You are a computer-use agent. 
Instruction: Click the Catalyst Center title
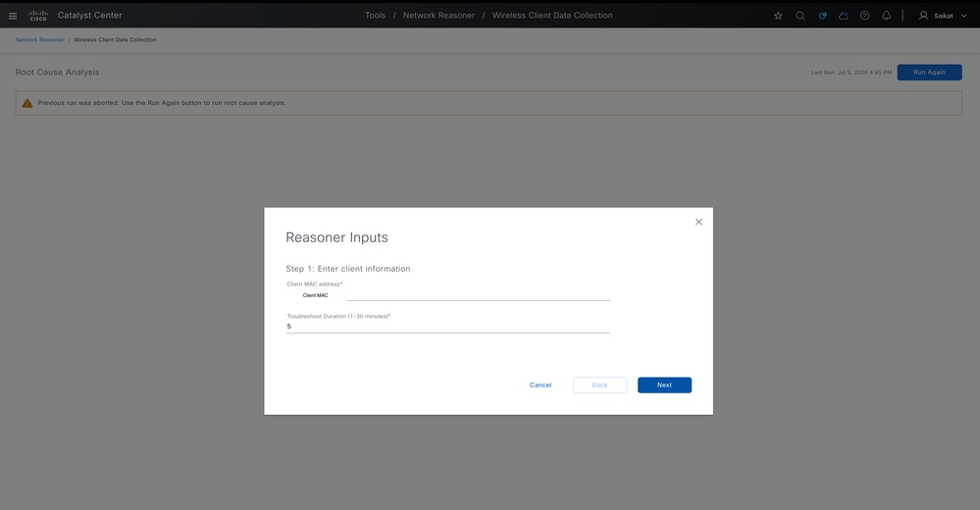[90, 16]
